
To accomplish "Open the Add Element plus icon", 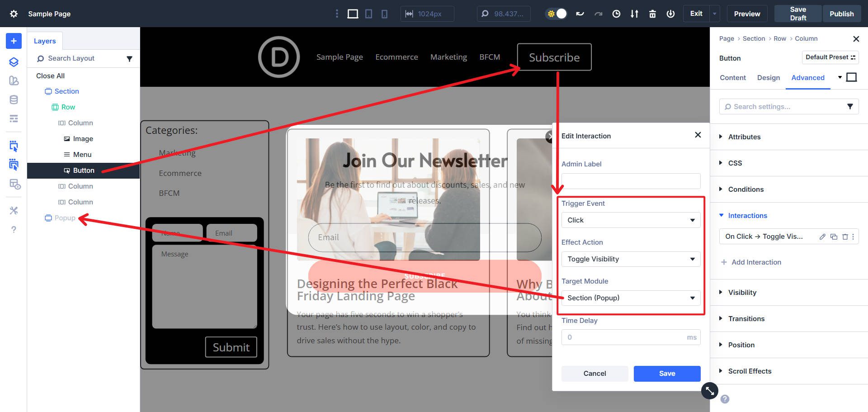I will (13, 41).
